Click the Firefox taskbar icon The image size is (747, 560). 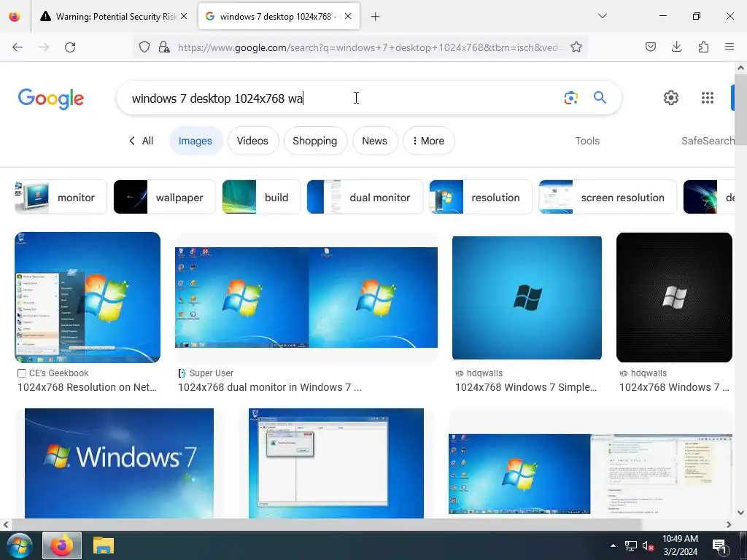click(x=62, y=545)
